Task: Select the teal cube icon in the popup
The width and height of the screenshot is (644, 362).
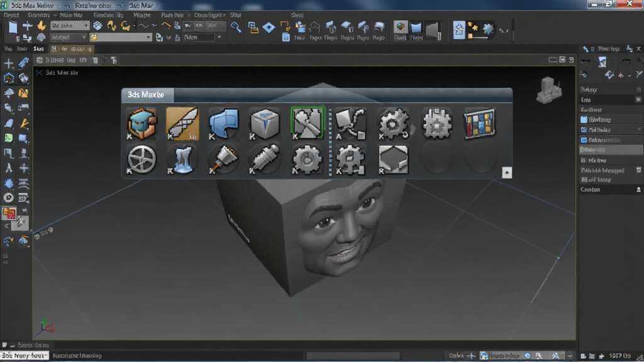Action: [x=142, y=123]
